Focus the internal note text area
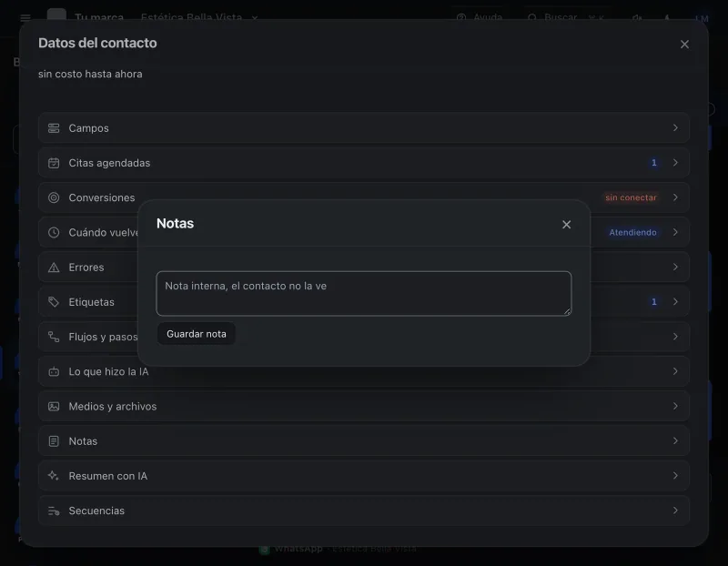The height and width of the screenshot is (566, 728). tap(364, 293)
